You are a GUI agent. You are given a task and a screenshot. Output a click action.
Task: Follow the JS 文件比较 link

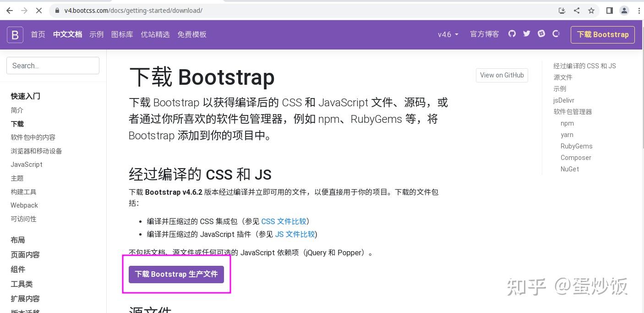point(295,234)
